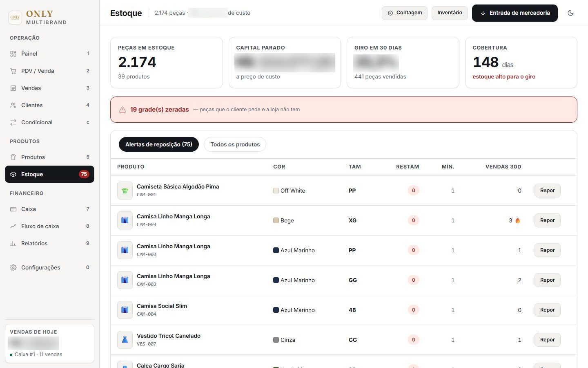Open Condicional section
This screenshot has height=368, width=588.
point(49,122)
